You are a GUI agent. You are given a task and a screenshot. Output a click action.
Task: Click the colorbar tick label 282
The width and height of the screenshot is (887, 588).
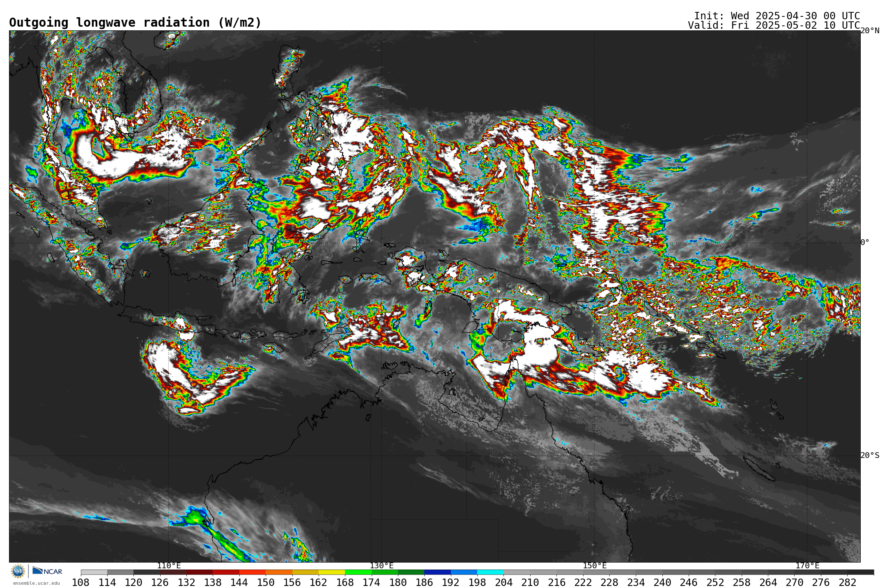click(847, 583)
